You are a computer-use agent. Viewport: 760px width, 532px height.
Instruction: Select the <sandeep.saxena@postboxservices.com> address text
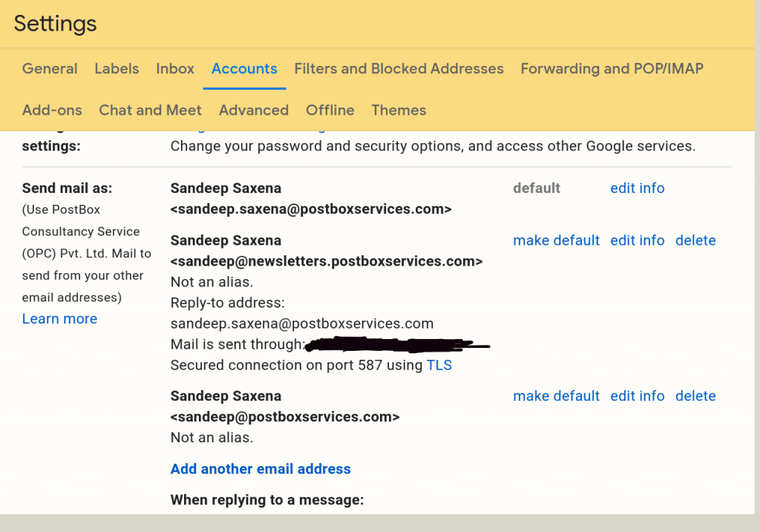311,209
